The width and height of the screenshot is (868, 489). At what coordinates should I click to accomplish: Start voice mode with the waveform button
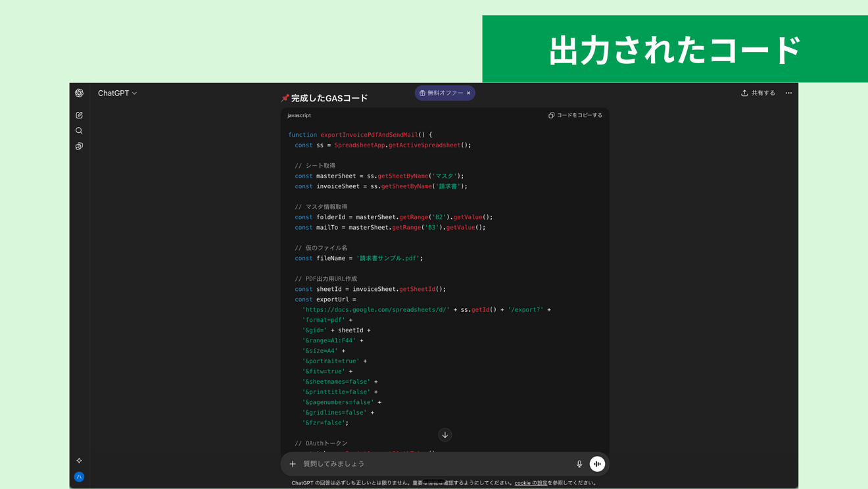pos(597,464)
